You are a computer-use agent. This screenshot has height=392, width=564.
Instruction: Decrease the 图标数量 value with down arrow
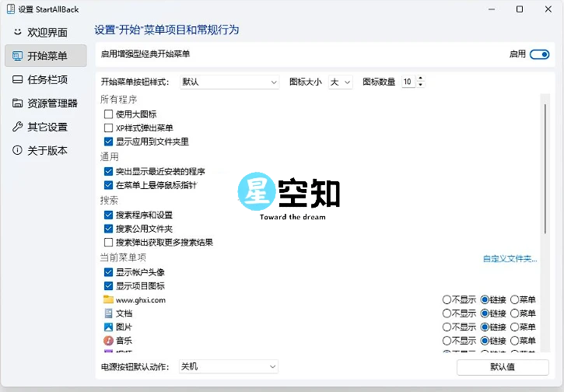[x=421, y=85]
